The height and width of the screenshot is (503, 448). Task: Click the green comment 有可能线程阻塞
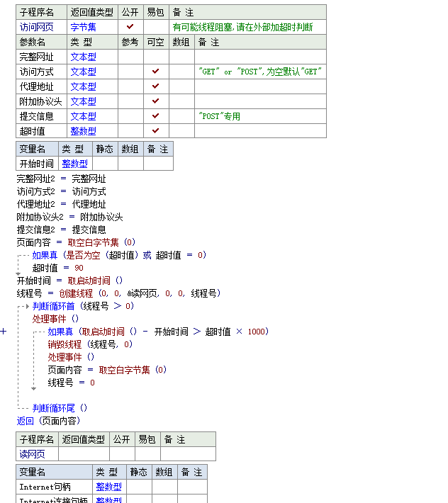tap(242, 27)
